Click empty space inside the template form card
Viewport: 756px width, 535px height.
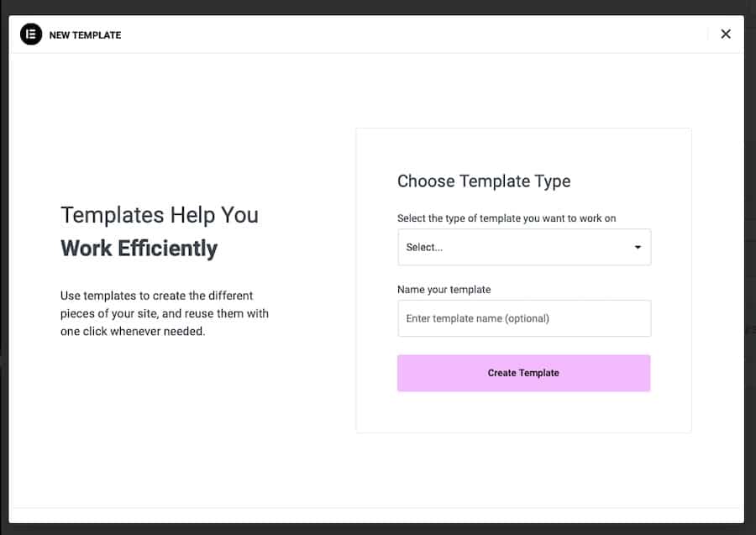[523, 412]
